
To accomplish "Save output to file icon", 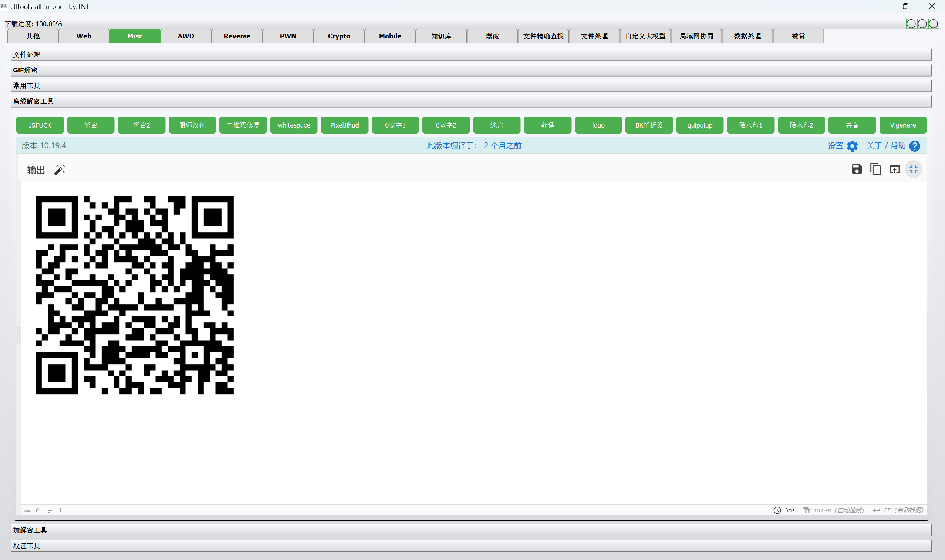I will click(x=857, y=169).
